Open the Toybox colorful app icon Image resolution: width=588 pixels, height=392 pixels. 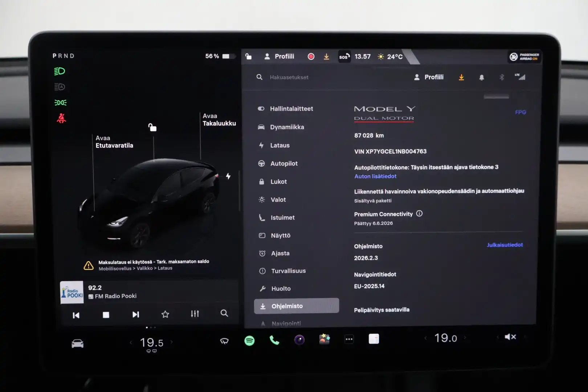[x=324, y=339]
